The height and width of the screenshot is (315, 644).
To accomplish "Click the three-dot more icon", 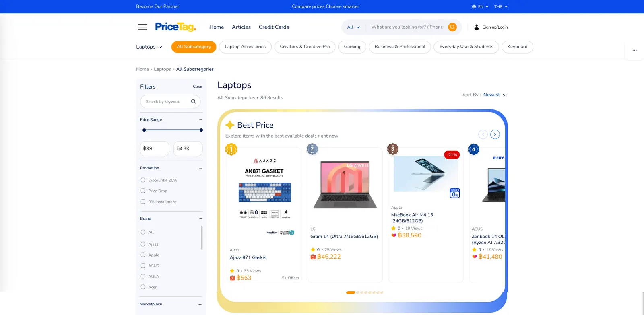I will [634, 50].
